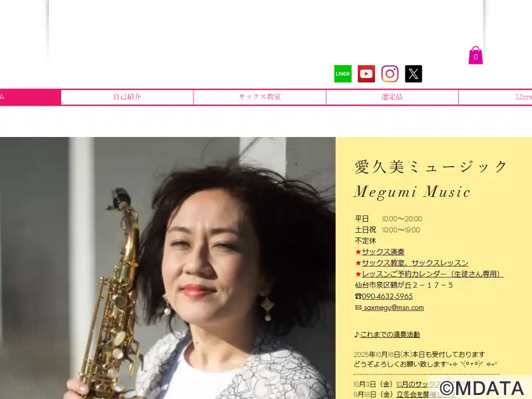532x399 pixels.
Task: Open the green LINE@ social icon
Action: click(x=342, y=74)
